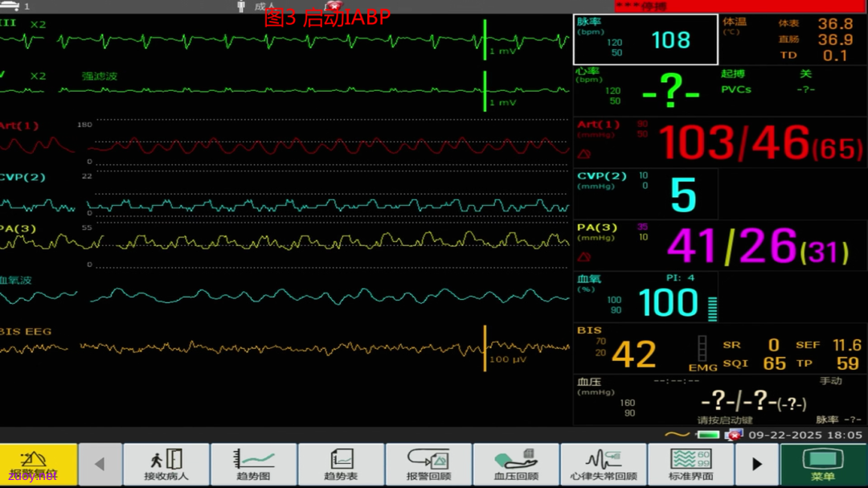Open the NIBP (血压) parameter area
868x488 pixels.
720,400
